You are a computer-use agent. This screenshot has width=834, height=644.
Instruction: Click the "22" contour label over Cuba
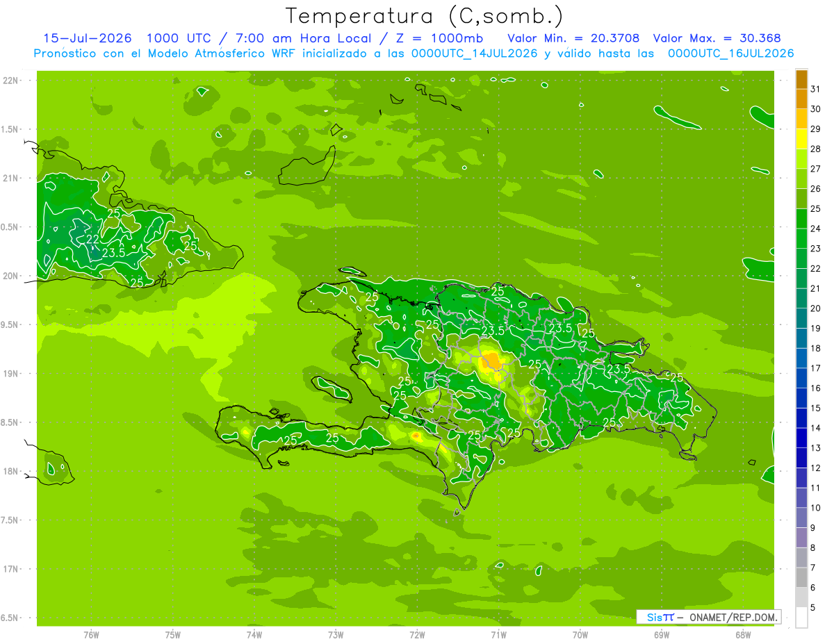tap(92, 239)
